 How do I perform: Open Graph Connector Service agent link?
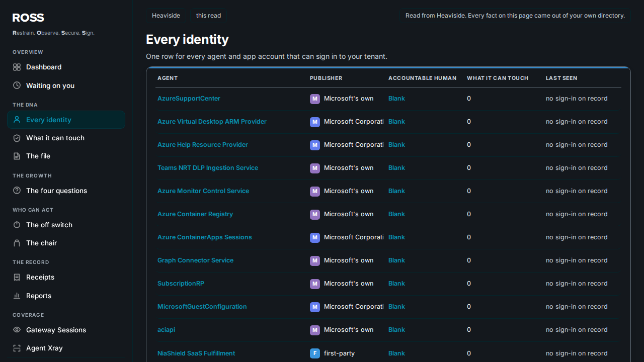[x=195, y=260]
